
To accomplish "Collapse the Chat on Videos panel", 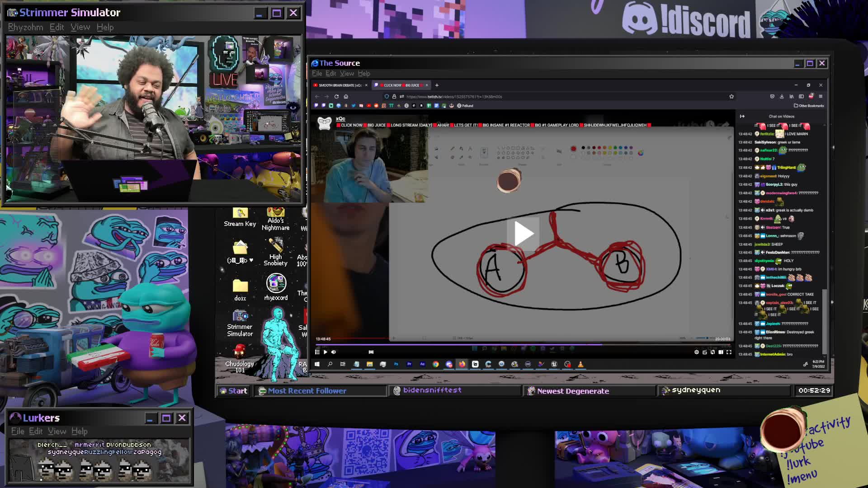I will [x=742, y=116].
